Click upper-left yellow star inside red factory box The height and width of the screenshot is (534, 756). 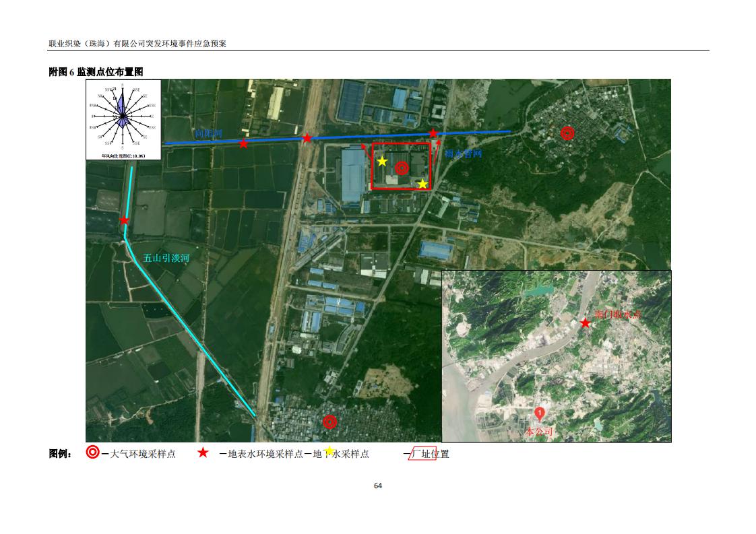382,161
